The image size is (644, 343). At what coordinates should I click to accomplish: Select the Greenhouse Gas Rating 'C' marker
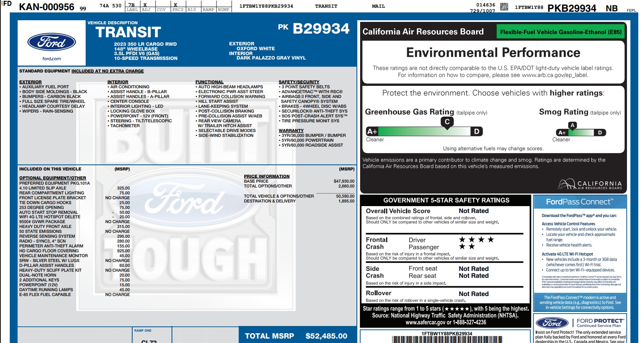(447, 122)
